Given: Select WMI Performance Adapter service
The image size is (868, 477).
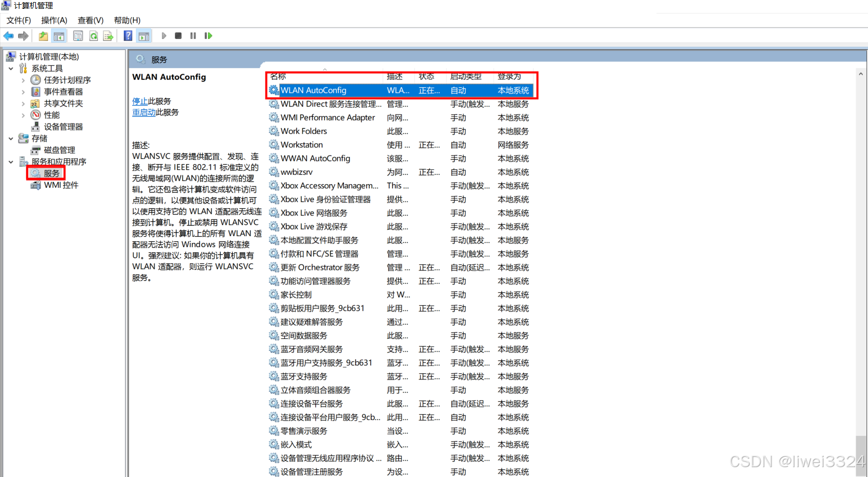Looking at the screenshot, I should click(400, 118).
